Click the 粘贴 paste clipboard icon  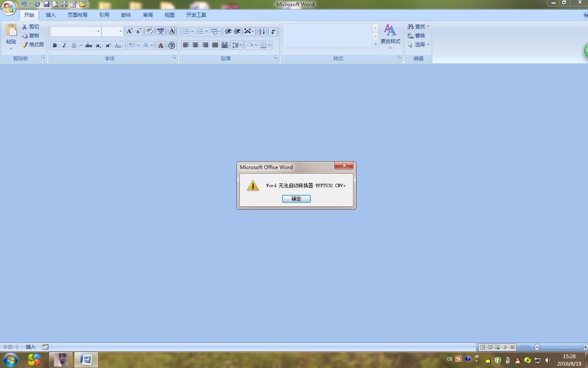[x=11, y=30]
